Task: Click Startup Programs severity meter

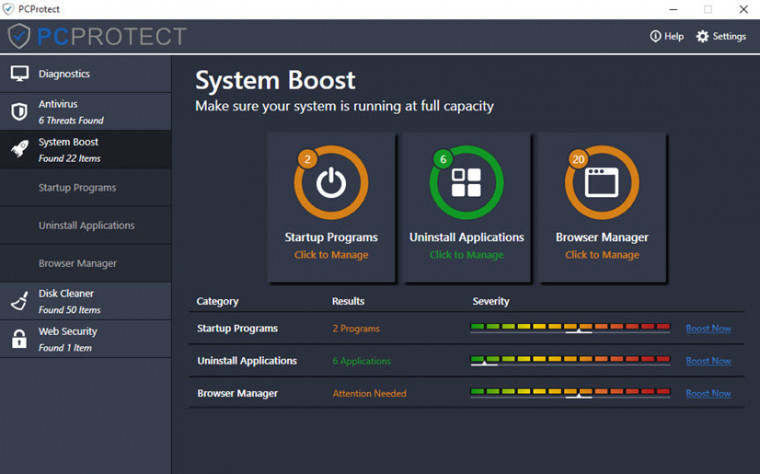Action: point(570,328)
